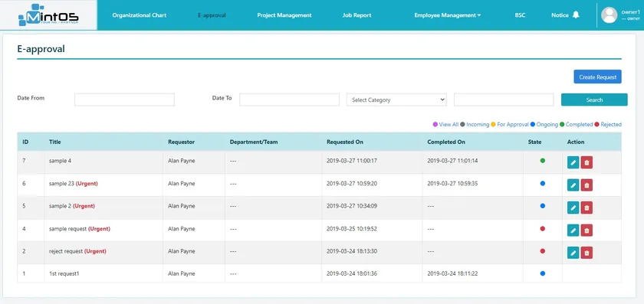The height and width of the screenshot is (304, 644).
Task: Click the Requestor column header
Action: coord(181,142)
